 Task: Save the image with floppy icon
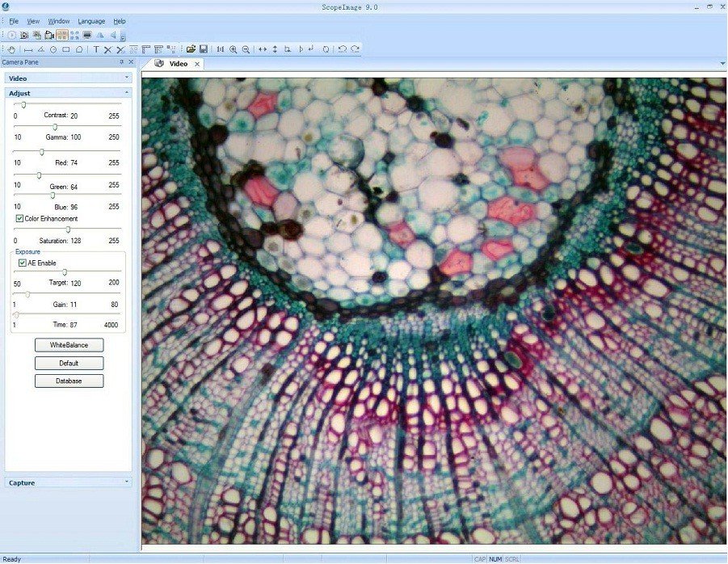pyautogui.click(x=204, y=49)
